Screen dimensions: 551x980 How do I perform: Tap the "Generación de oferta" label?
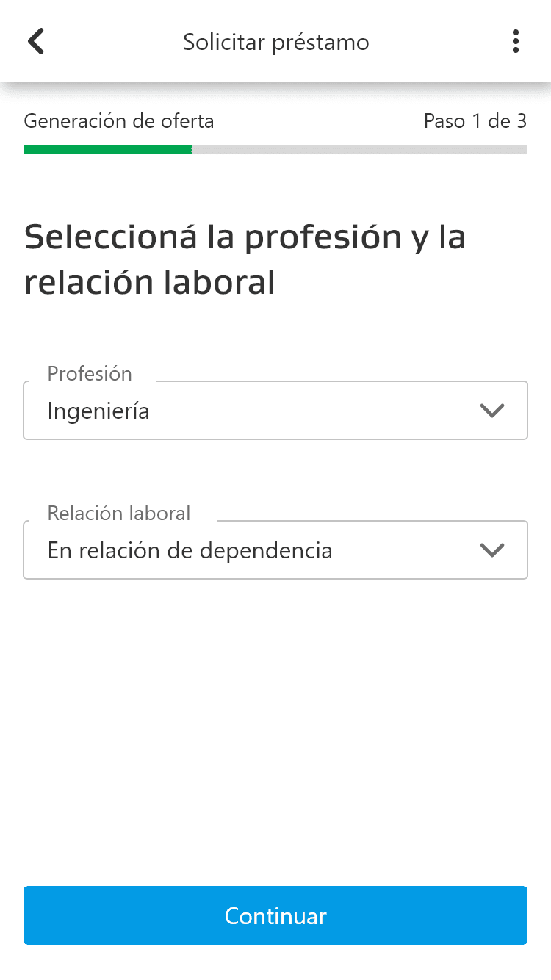[x=119, y=121]
